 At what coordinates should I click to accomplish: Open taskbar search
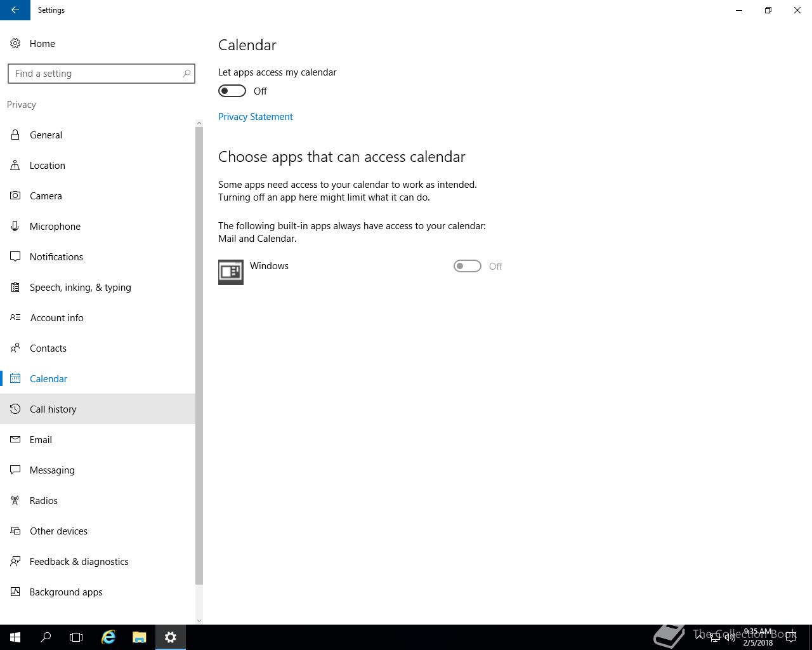click(x=46, y=637)
